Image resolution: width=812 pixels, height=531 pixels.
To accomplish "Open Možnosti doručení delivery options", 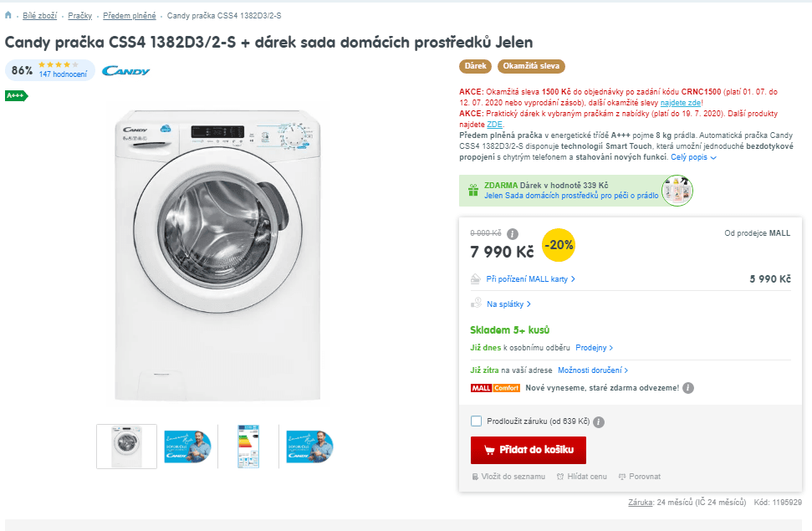I will click(593, 370).
